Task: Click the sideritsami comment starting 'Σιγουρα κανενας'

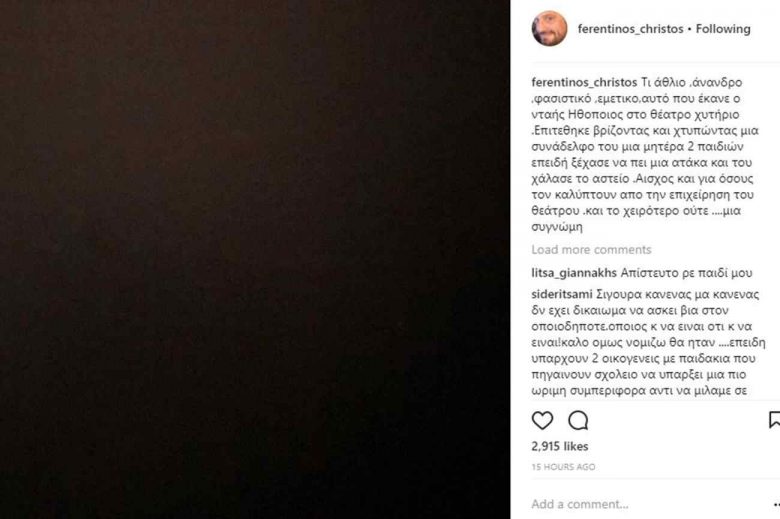Action: pyautogui.click(x=648, y=342)
